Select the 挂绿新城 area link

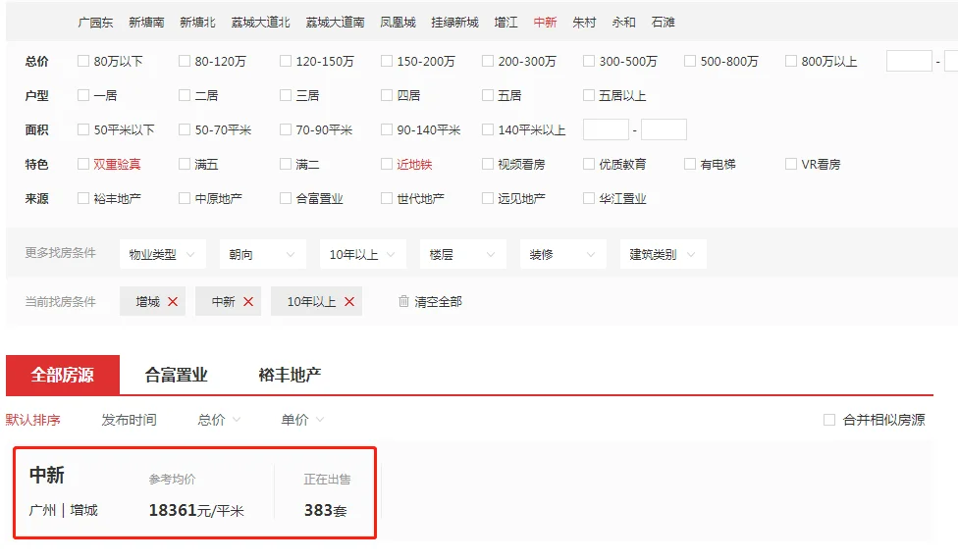coord(455,22)
